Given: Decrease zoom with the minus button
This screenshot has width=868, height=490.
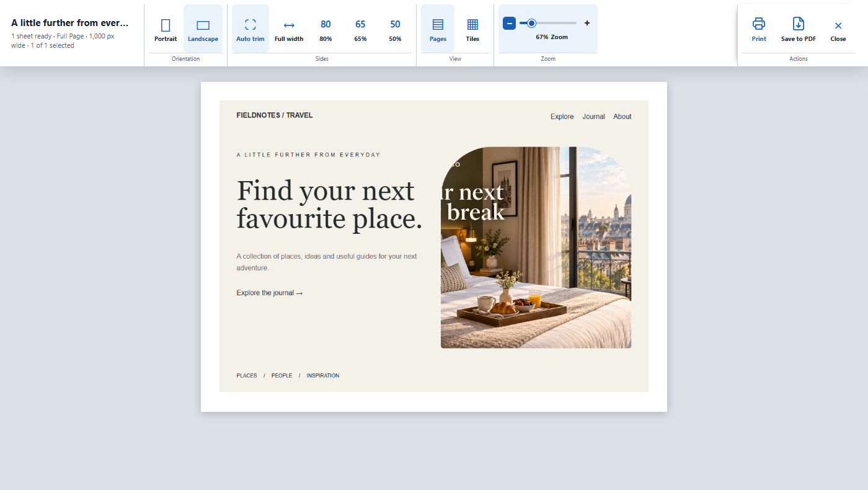Looking at the screenshot, I should pos(509,24).
